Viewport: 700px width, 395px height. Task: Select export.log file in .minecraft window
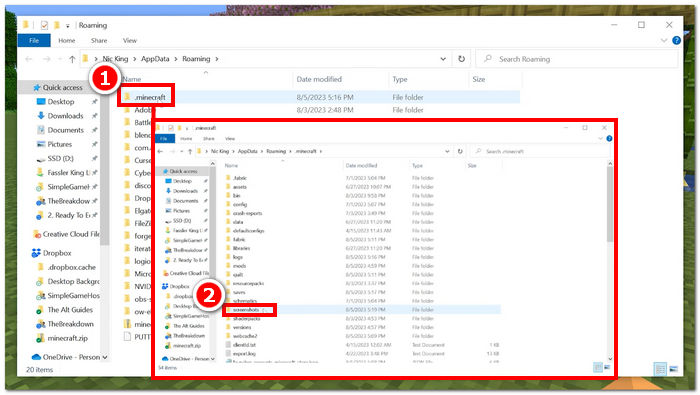click(x=244, y=353)
